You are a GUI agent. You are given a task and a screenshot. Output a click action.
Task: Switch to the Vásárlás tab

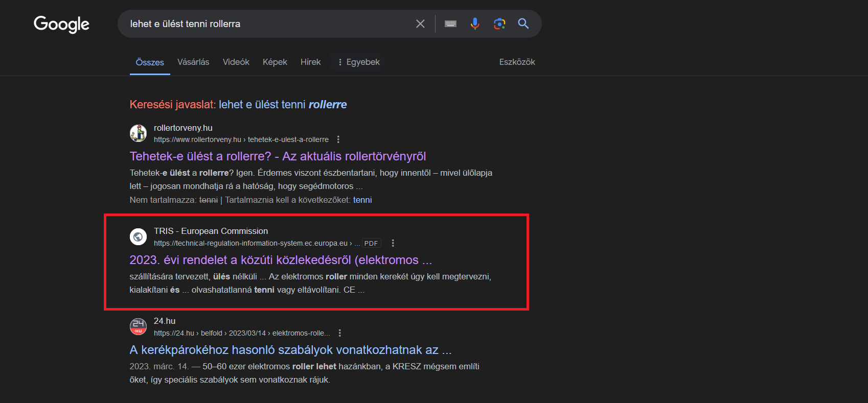coord(193,62)
